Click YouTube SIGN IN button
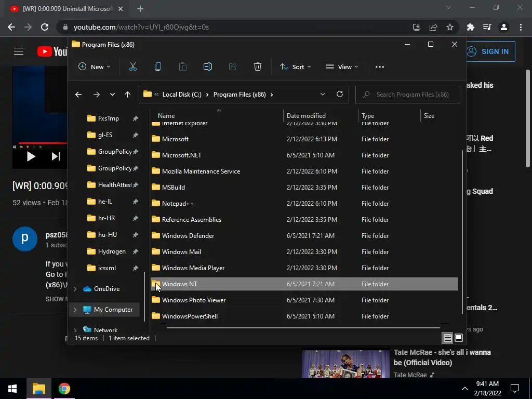This screenshot has height=399, width=532. coord(490,51)
